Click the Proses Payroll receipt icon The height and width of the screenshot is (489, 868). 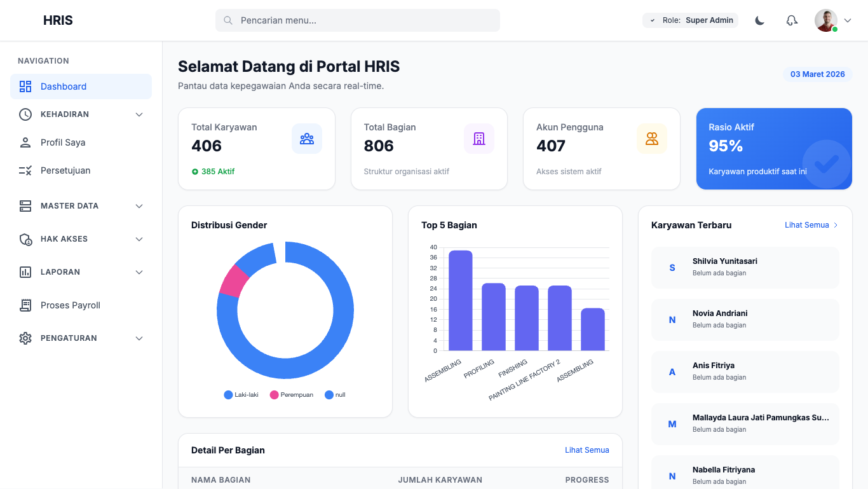coord(25,305)
